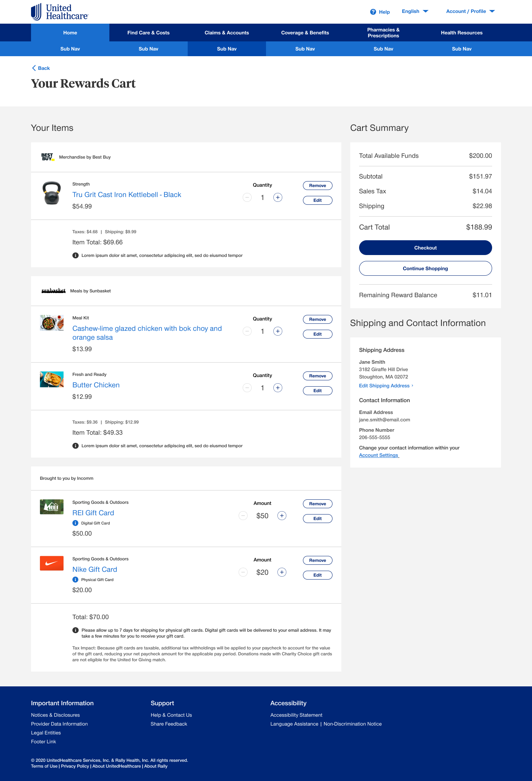Open the Butter Chicken product link

tap(96, 385)
